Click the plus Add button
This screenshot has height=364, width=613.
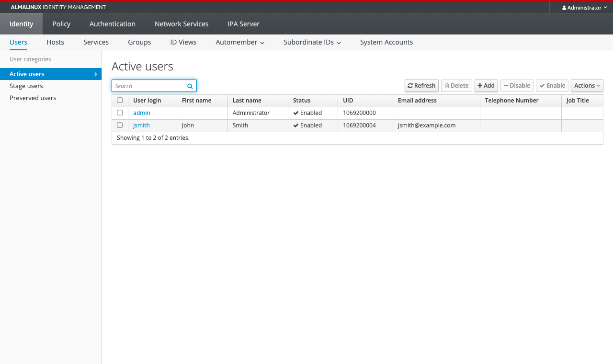[x=486, y=86]
